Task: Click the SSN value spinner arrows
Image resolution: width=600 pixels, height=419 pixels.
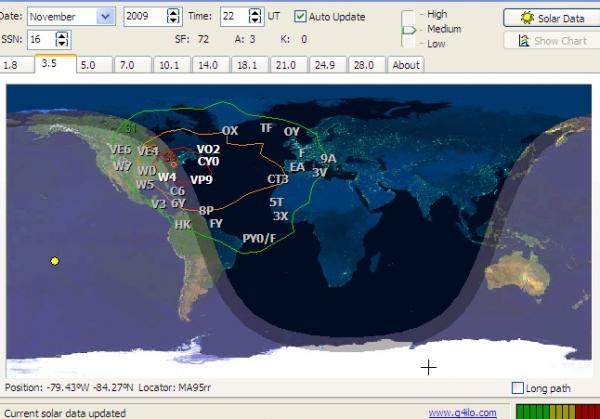Action: 62,39
